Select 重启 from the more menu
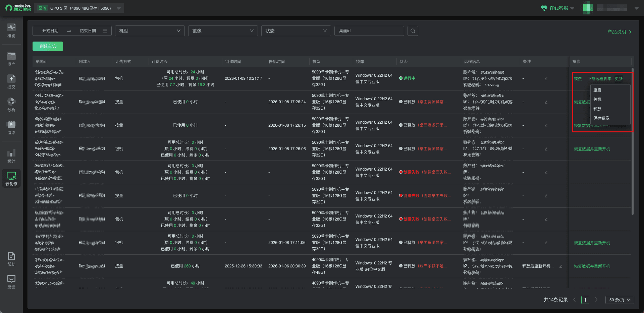The image size is (644, 313). (597, 90)
